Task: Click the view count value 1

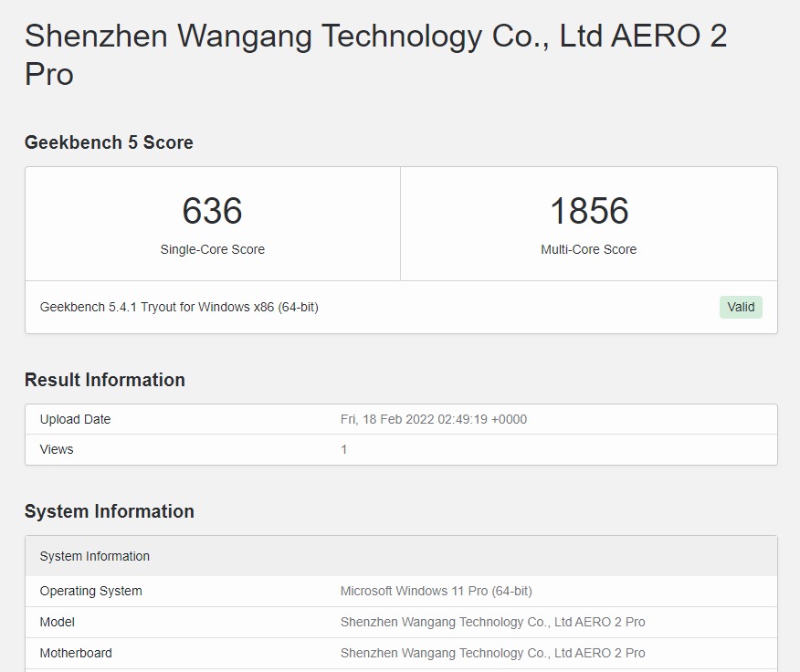Action: click(x=344, y=449)
